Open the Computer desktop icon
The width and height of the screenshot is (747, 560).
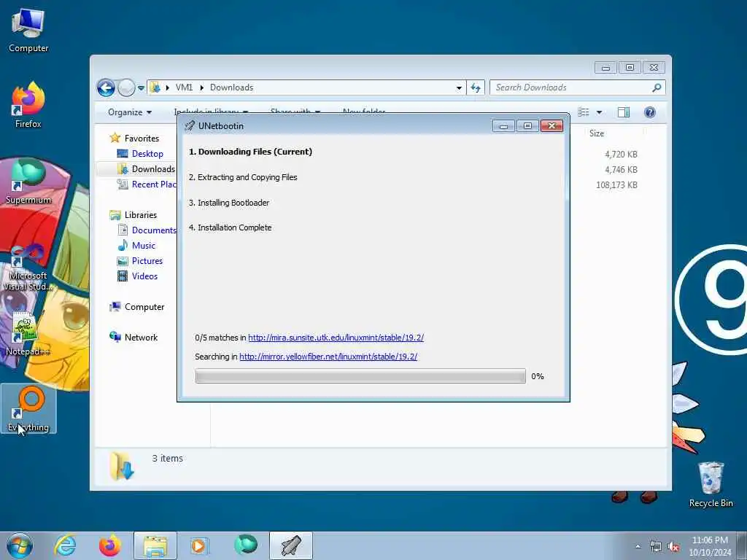click(x=28, y=29)
